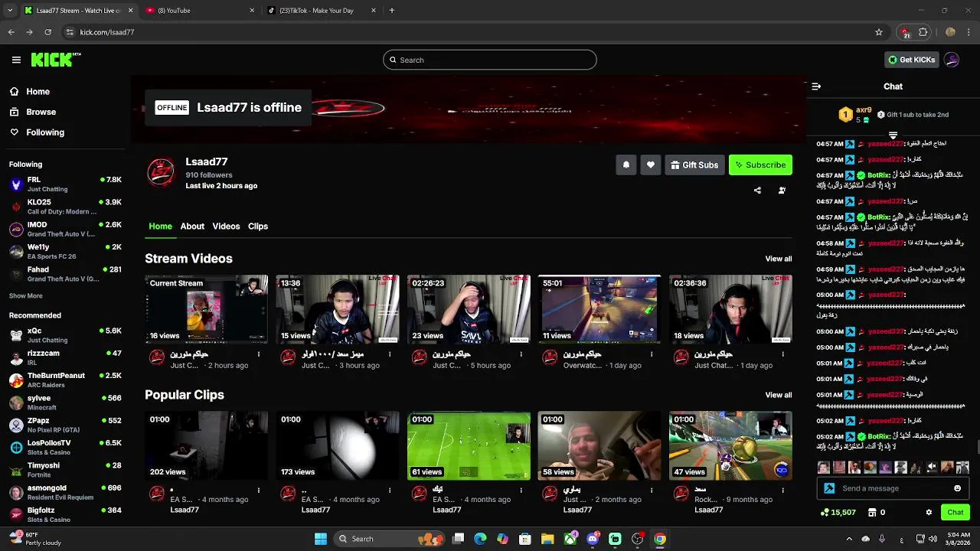Click the user report icon near share
980x551 pixels.
(x=782, y=191)
